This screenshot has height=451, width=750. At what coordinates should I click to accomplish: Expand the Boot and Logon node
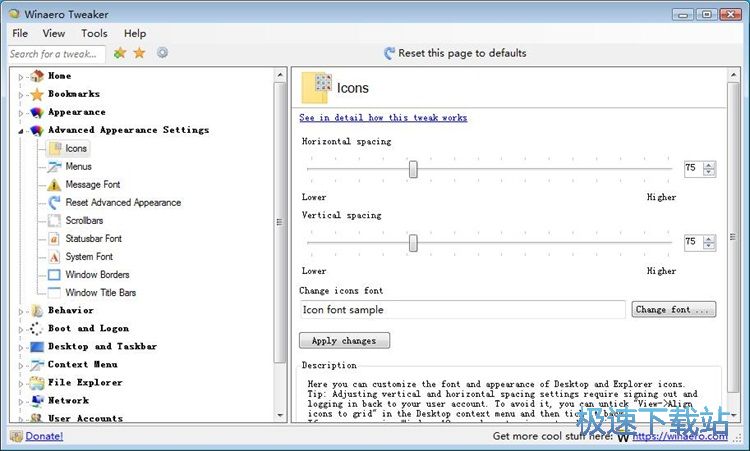21,330
